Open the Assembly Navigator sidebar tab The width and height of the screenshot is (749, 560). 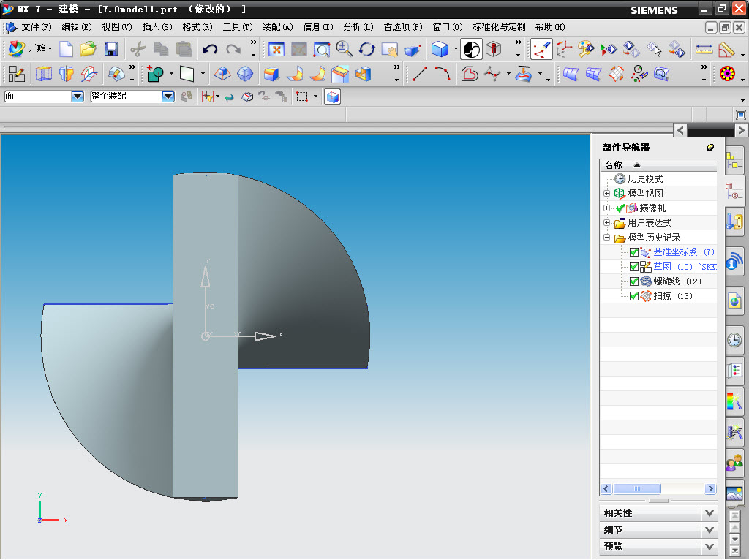[734, 159]
